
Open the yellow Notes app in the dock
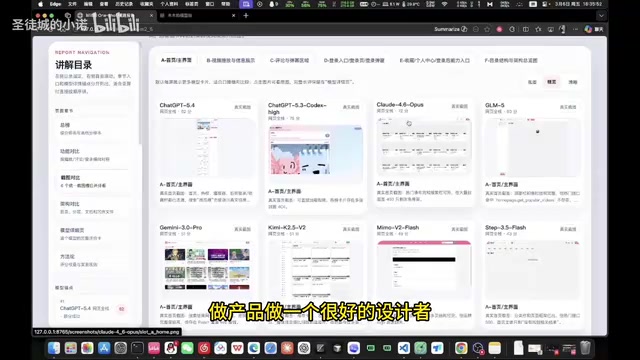coord(495,348)
